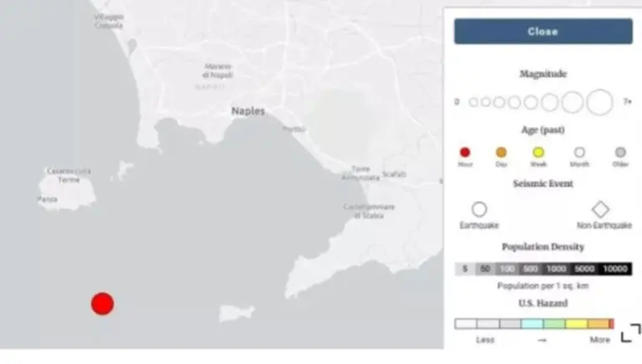The width and height of the screenshot is (642, 364).
Task: Click the largest magnitude circle in legend
Action: 599,102
